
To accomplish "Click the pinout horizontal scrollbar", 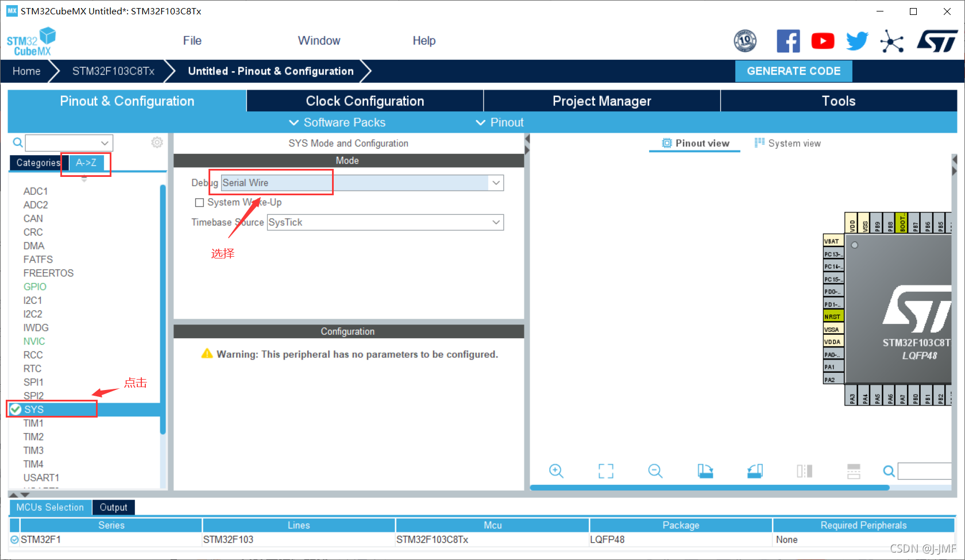I will click(x=709, y=488).
